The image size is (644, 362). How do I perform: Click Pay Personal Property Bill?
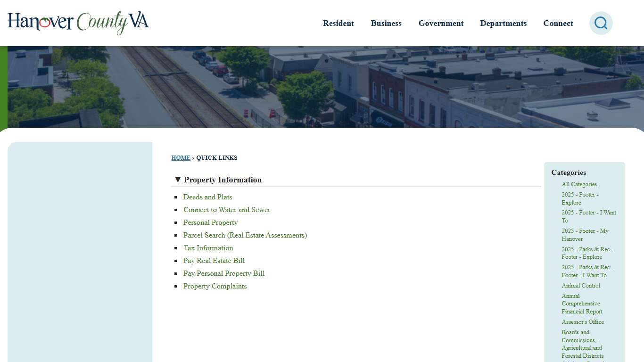coord(224,273)
